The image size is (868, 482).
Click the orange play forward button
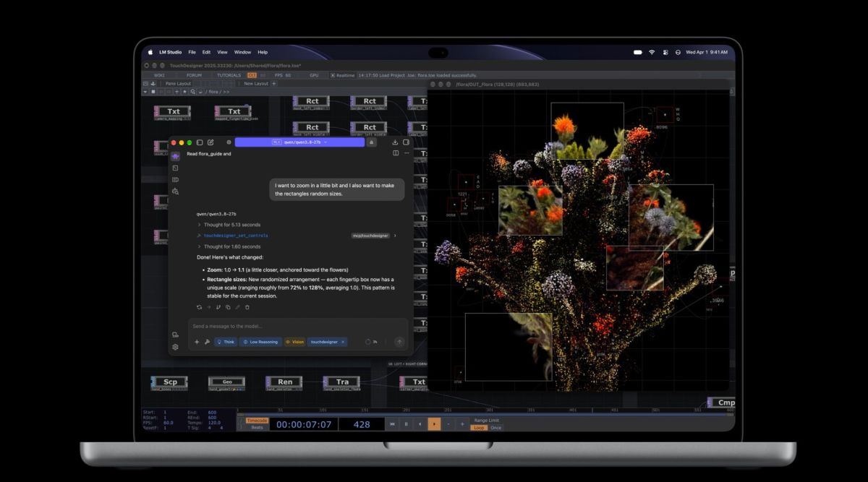point(434,424)
